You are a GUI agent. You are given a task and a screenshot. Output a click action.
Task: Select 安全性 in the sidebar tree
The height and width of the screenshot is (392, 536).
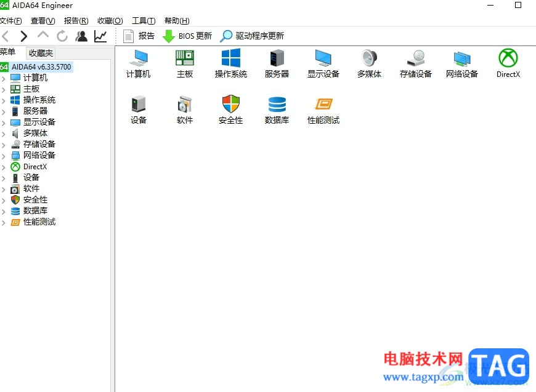35,199
